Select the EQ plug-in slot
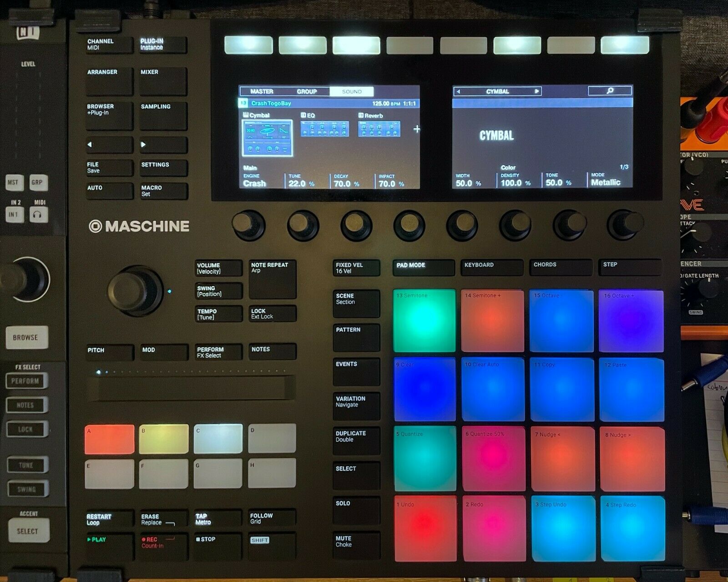Screen dimensions: 728x582 (x=324, y=128)
